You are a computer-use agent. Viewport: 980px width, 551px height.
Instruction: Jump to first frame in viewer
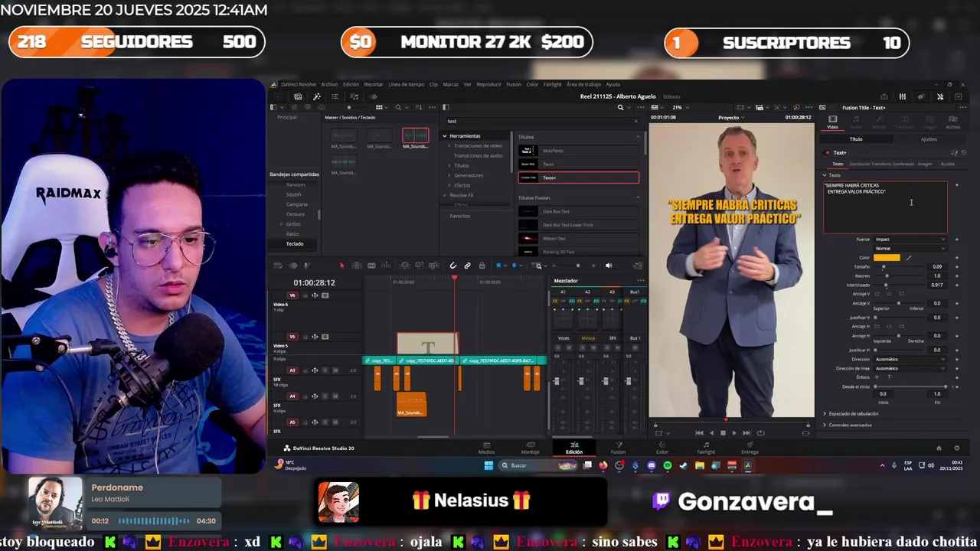699,433
